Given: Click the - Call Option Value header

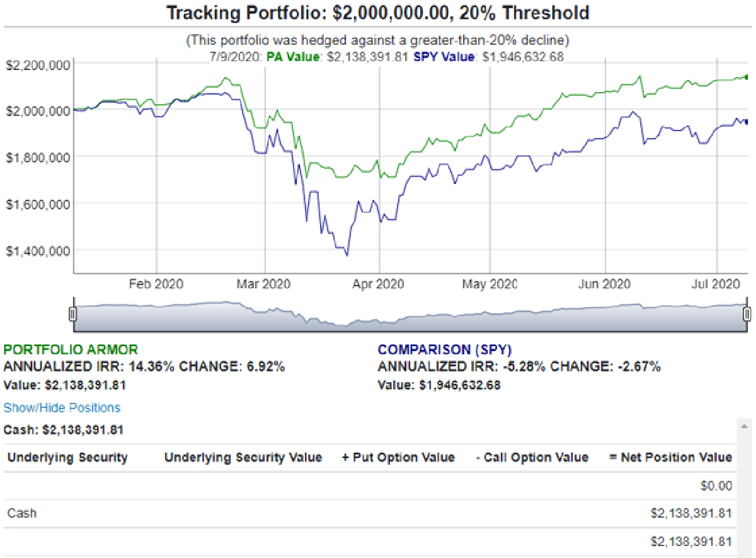Looking at the screenshot, I should click(532, 458).
